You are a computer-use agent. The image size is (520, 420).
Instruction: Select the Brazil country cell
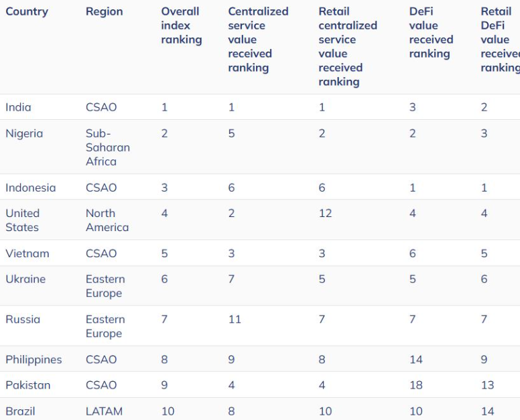20,411
